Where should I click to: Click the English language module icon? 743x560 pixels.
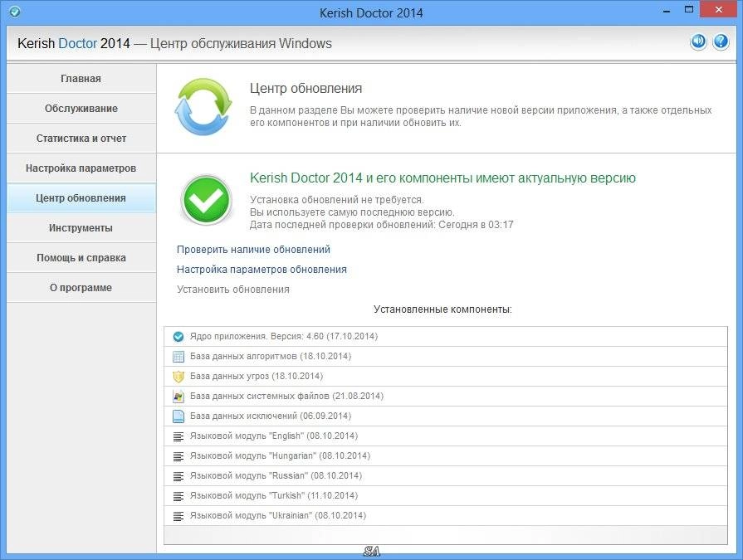point(178,436)
